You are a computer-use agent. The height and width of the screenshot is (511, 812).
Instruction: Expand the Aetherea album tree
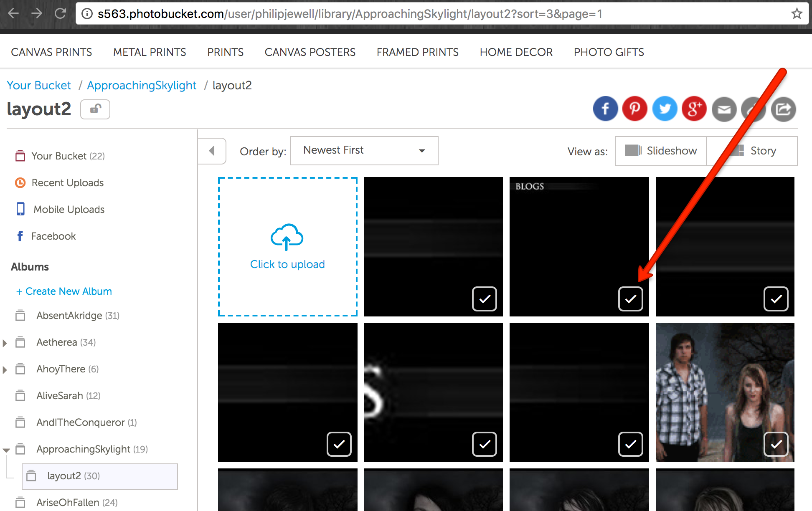5,343
